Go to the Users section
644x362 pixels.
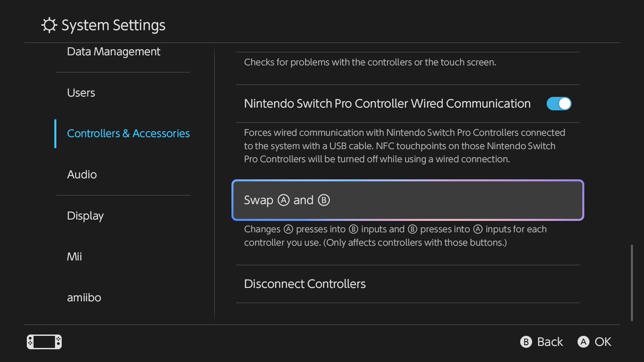coord(81,93)
